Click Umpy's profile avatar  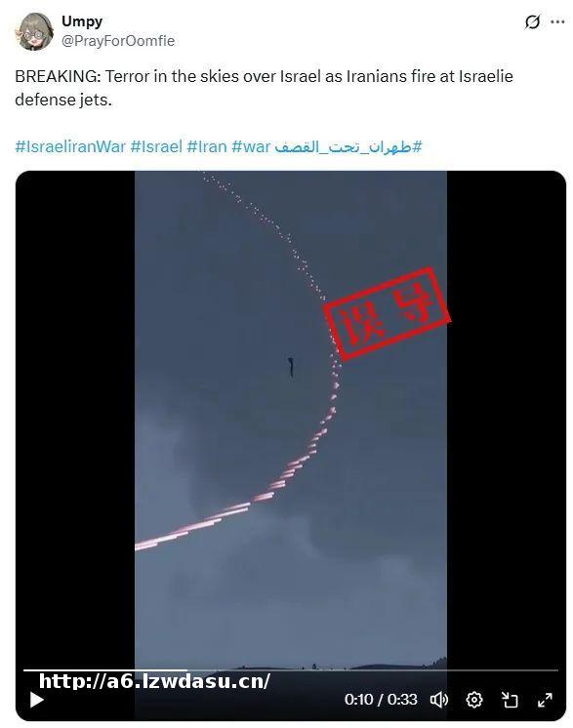[x=35, y=31]
